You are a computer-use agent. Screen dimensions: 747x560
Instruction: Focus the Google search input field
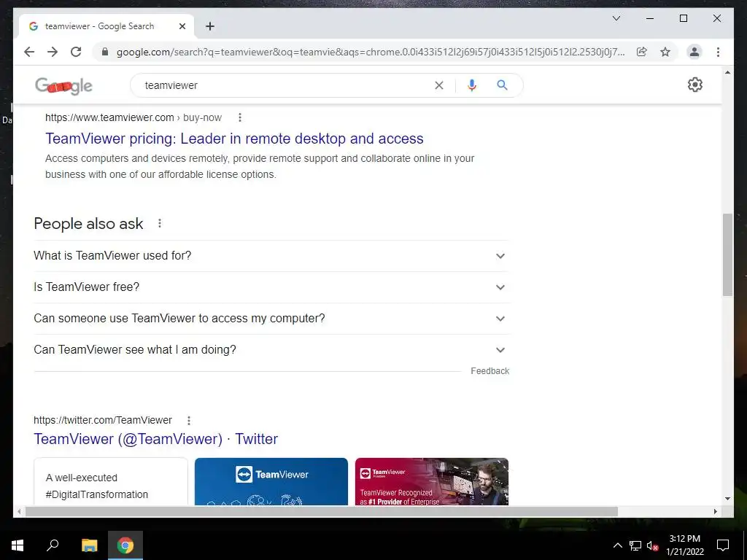pyautogui.click(x=286, y=85)
